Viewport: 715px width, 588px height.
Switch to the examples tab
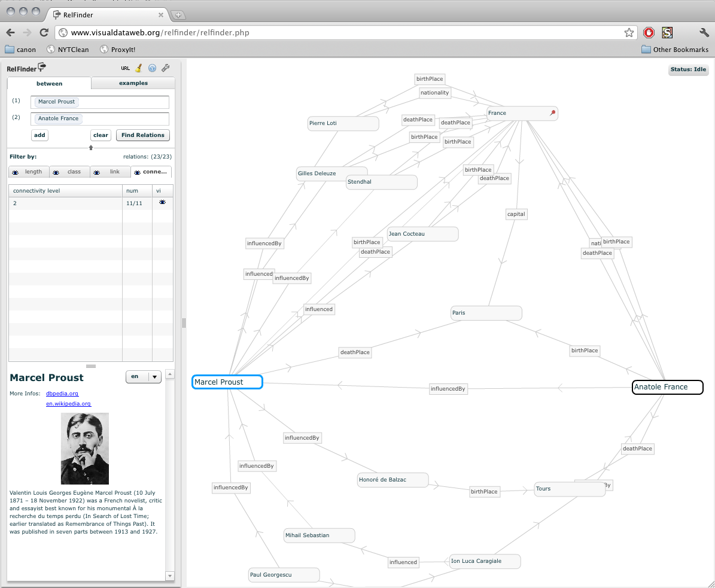[133, 83]
